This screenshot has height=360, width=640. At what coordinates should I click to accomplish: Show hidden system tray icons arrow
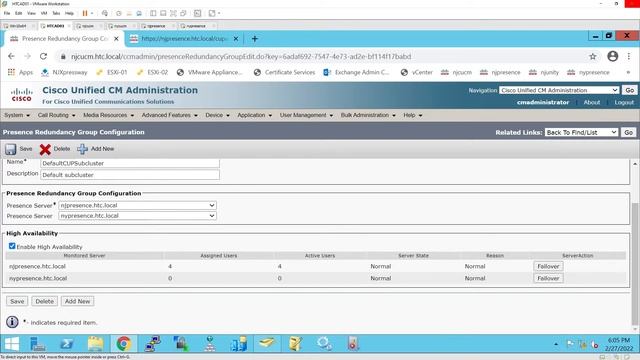tap(556, 344)
